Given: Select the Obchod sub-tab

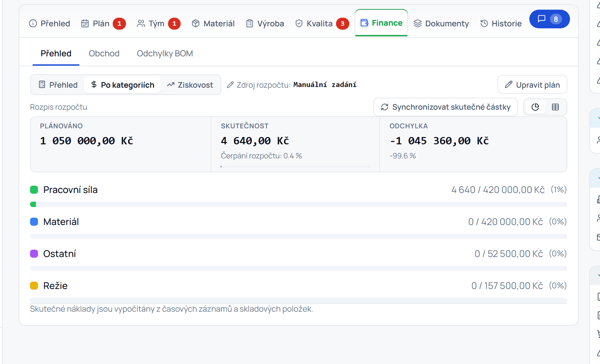Looking at the screenshot, I should 104,53.
